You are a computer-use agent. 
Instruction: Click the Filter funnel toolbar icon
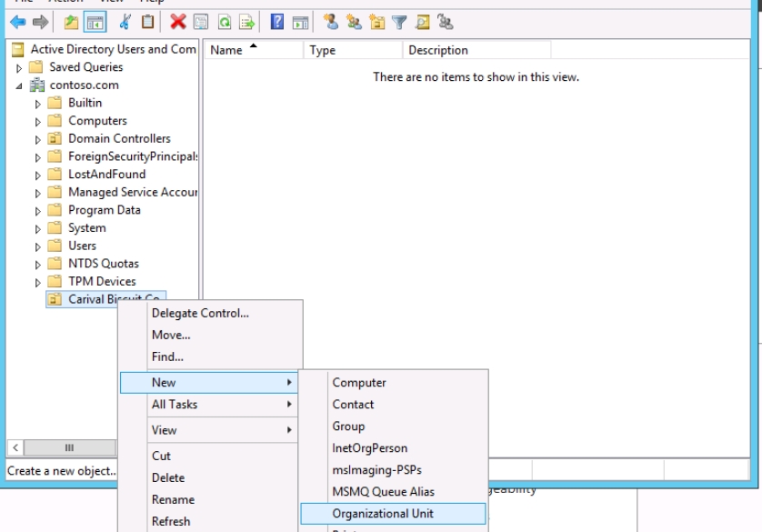click(x=399, y=22)
